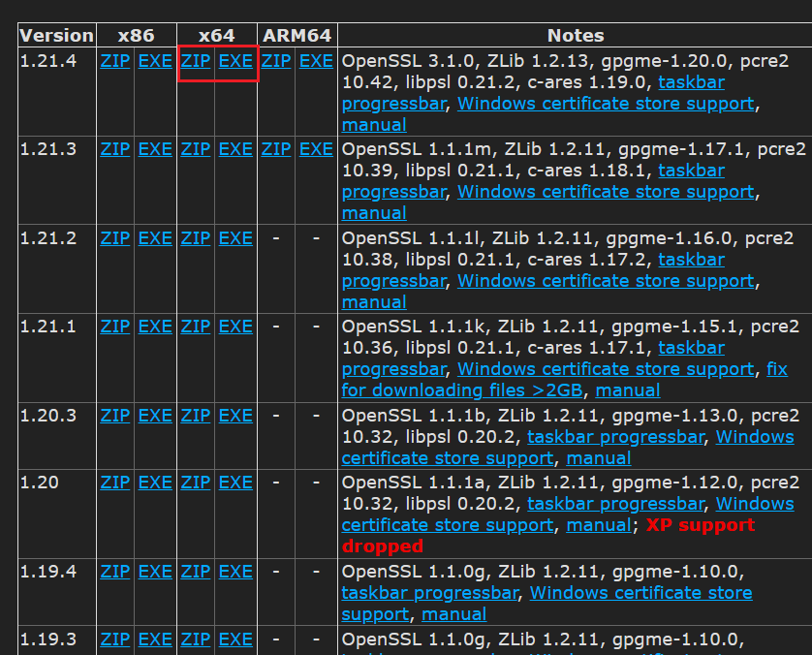
Task: Open Windows certificate store support for 1.21.2
Action: [x=606, y=281]
